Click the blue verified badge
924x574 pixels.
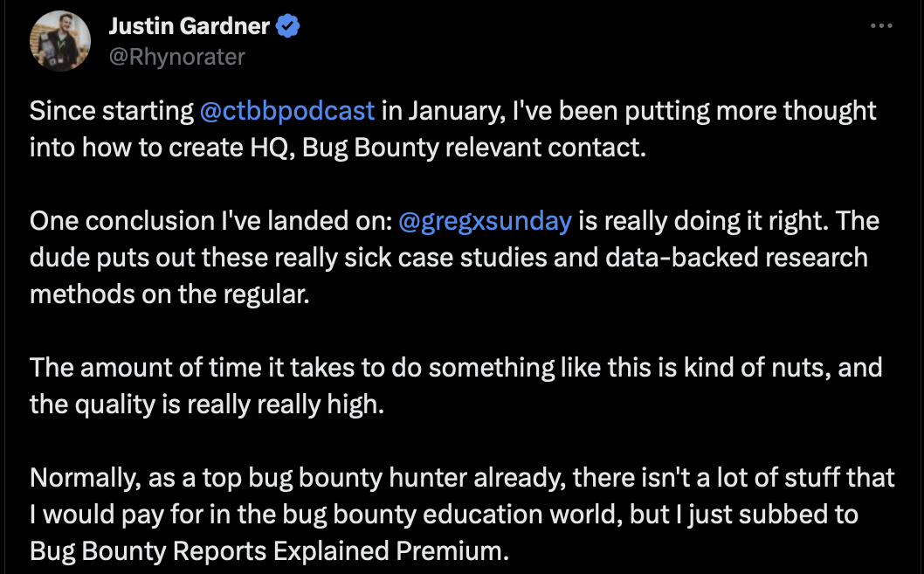pos(288,26)
